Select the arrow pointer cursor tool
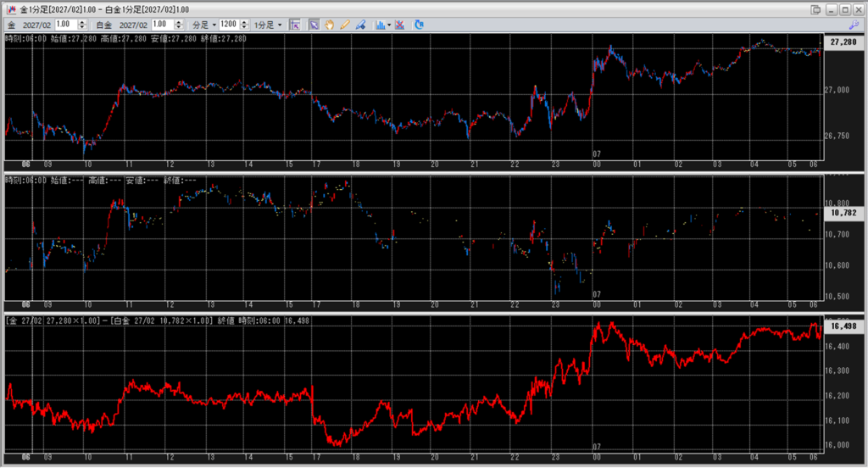 [x=314, y=25]
